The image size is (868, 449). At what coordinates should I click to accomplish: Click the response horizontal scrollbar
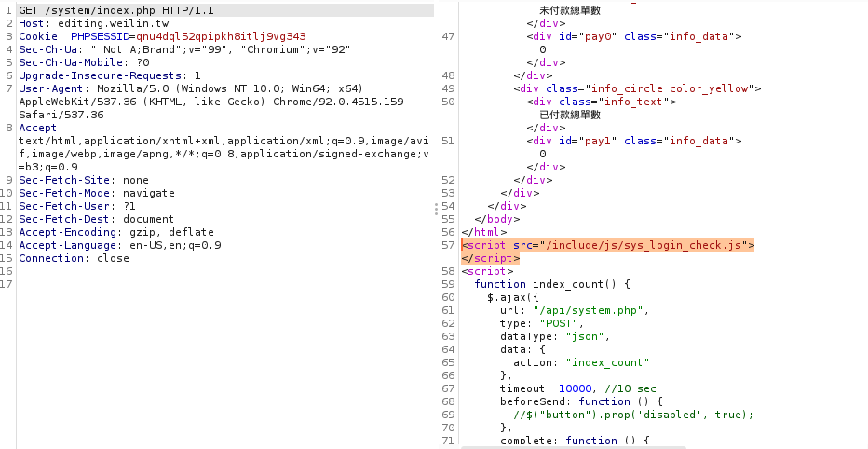pos(573,447)
